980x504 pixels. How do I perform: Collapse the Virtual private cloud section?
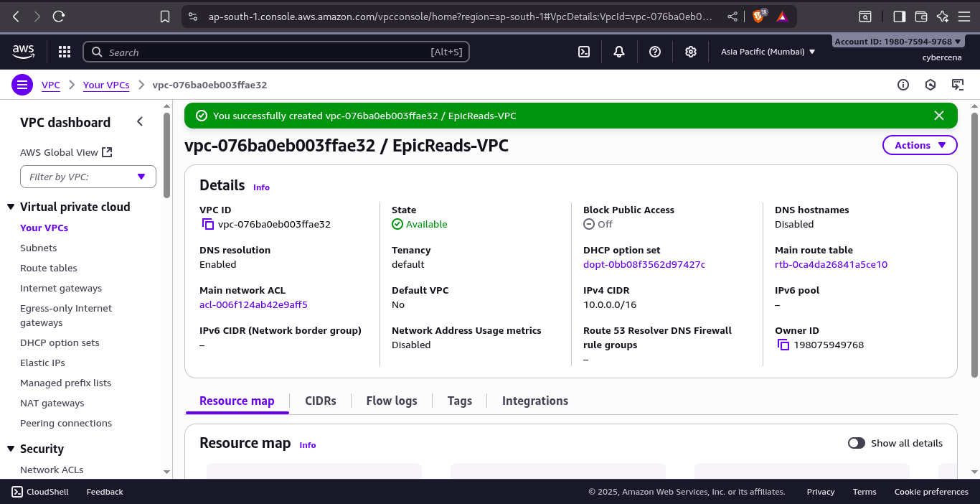[x=11, y=207]
